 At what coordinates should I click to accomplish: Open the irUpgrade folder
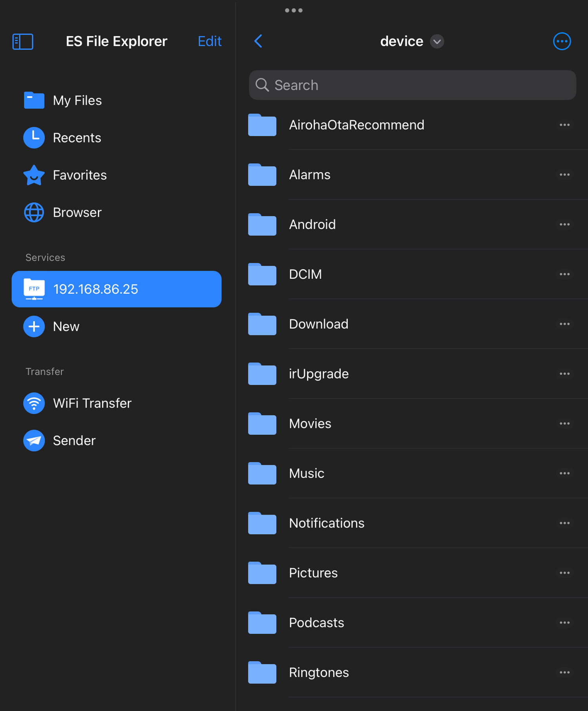click(x=412, y=374)
